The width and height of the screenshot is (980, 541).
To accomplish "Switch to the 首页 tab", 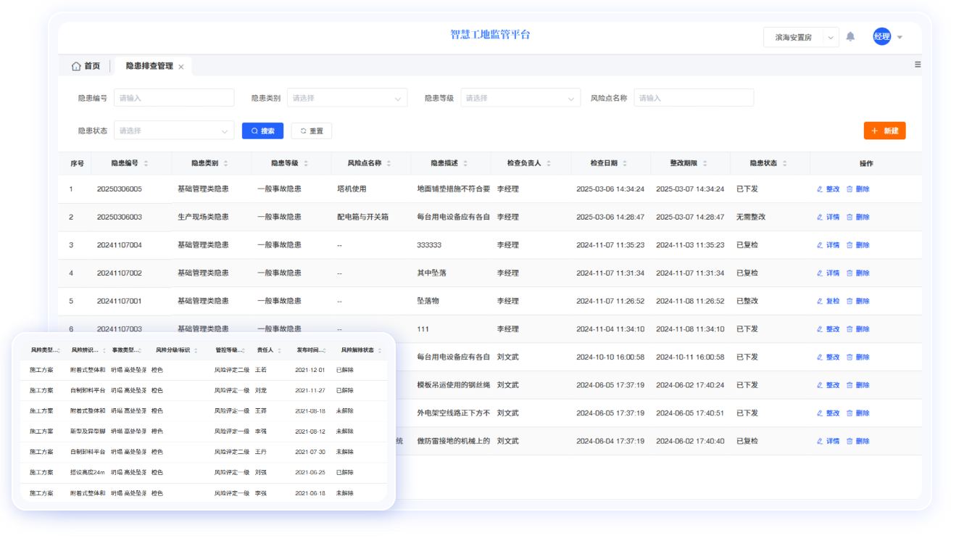I will click(86, 66).
